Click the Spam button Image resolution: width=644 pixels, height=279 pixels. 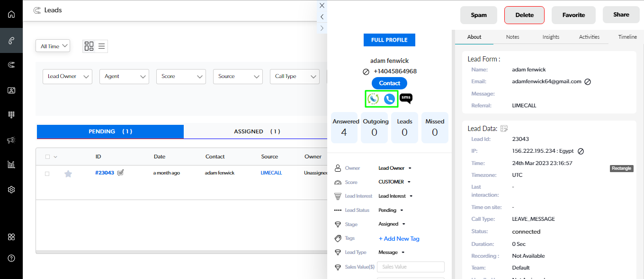pyautogui.click(x=479, y=15)
